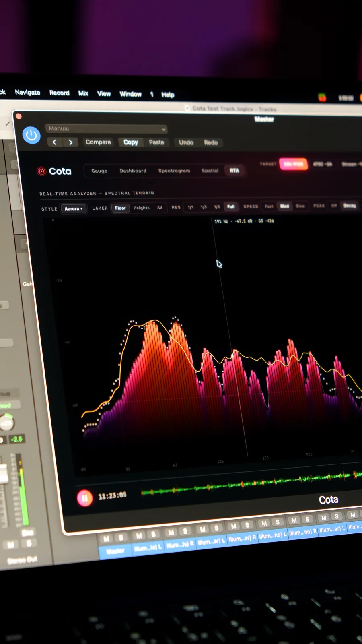This screenshot has width=362, height=644.
Task: Click the Copy button
Action: pos(131,142)
